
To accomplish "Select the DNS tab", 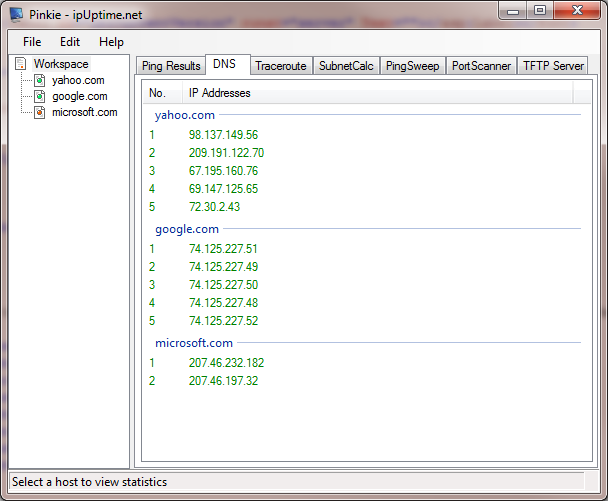I will (x=228, y=64).
